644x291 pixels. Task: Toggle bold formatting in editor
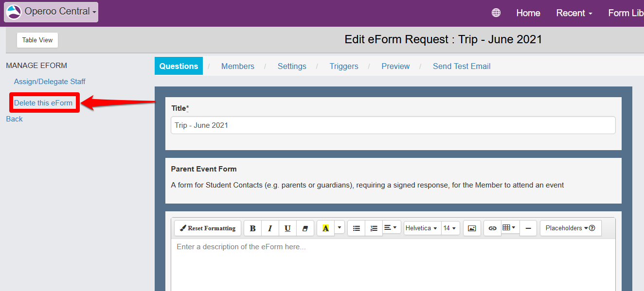(x=252, y=228)
